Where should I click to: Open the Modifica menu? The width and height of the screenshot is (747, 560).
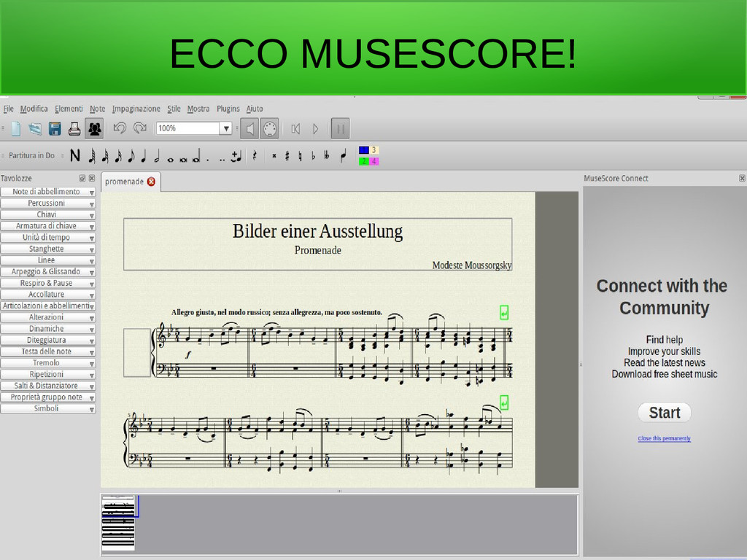pos(34,109)
